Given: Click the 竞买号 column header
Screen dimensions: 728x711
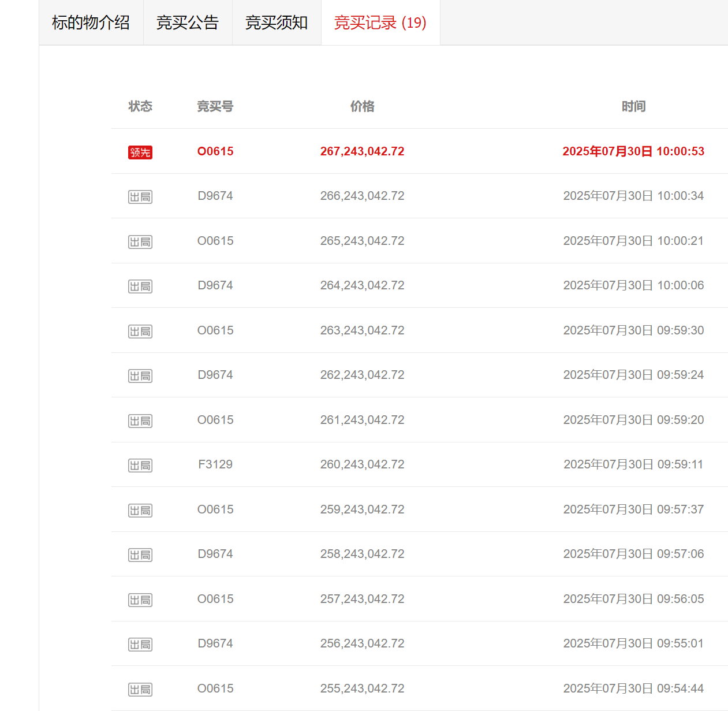Looking at the screenshot, I should click(x=215, y=106).
